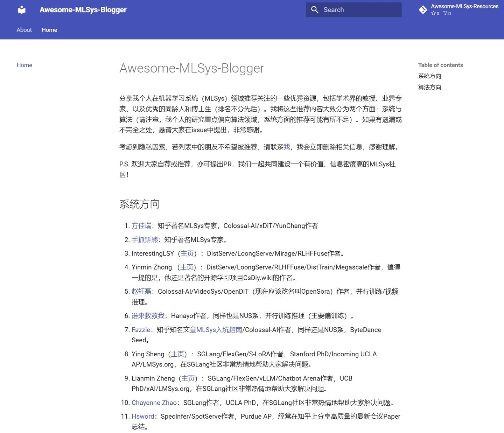Click the site logo icon in the header

tap(21, 9)
